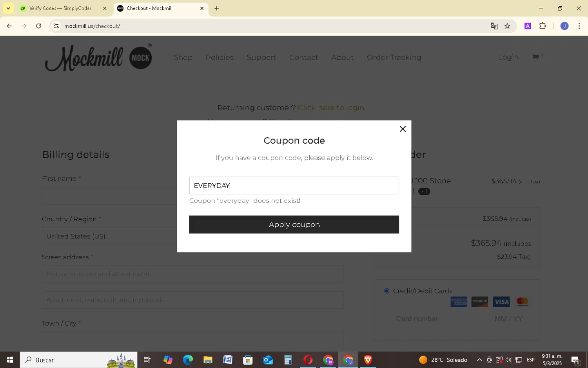Open the translate page icon

pos(494,26)
